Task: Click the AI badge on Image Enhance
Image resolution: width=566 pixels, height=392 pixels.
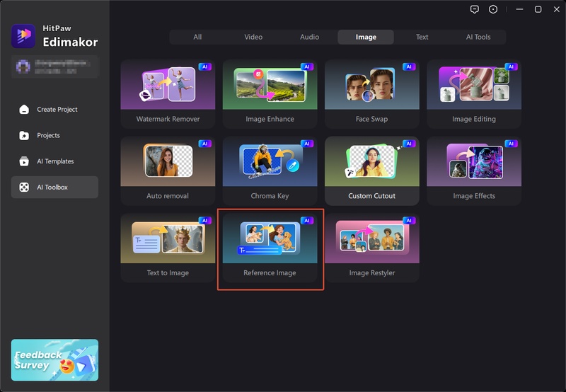Action: pos(307,67)
